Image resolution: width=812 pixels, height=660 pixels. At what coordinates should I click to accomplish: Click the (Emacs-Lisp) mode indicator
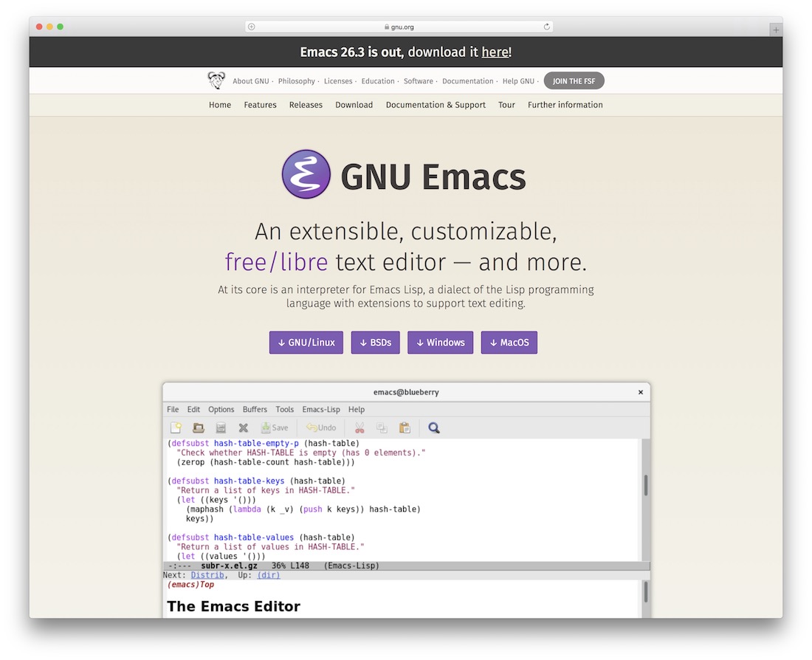click(351, 566)
